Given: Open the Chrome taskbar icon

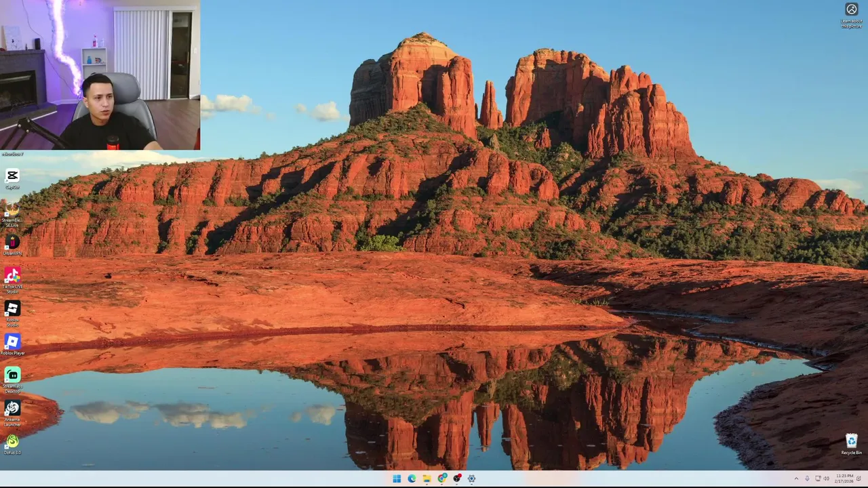Looking at the screenshot, I should tap(442, 479).
